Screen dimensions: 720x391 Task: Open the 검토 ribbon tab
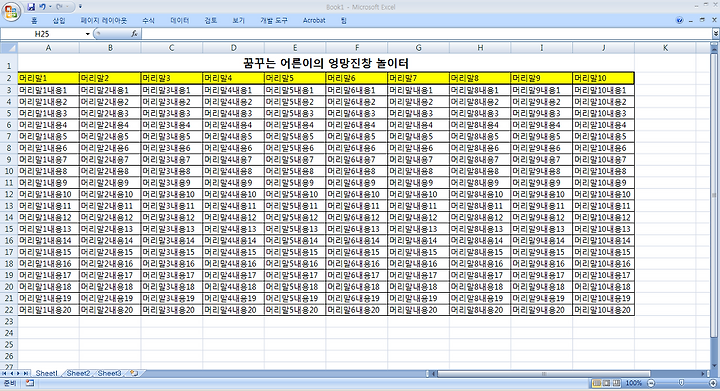pos(211,21)
